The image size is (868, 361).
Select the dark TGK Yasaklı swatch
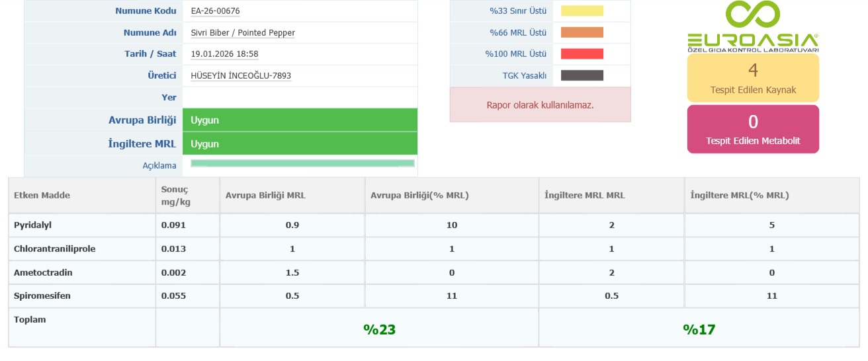point(582,75)
